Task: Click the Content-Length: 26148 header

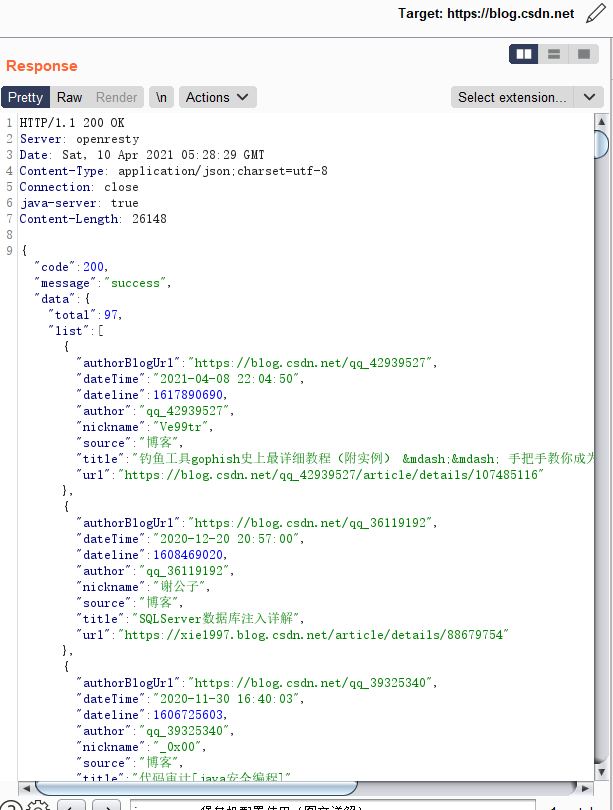Action: click(x=93, y=219)
